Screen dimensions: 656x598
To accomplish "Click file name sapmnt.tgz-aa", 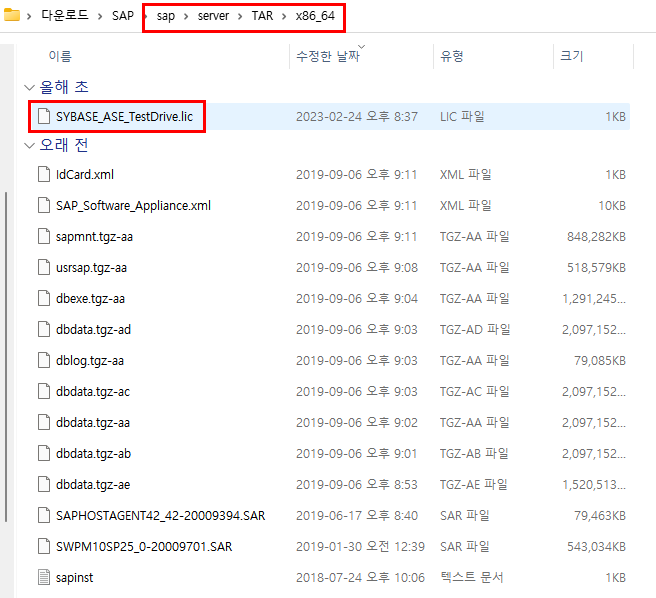I will (x=94, y=236).
